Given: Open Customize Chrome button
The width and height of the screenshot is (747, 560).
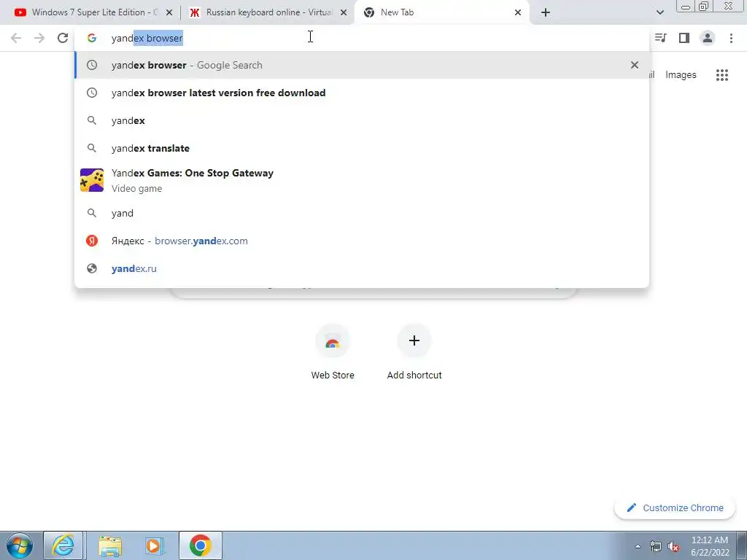Looking at the screenshot, I should click(675, 507).
